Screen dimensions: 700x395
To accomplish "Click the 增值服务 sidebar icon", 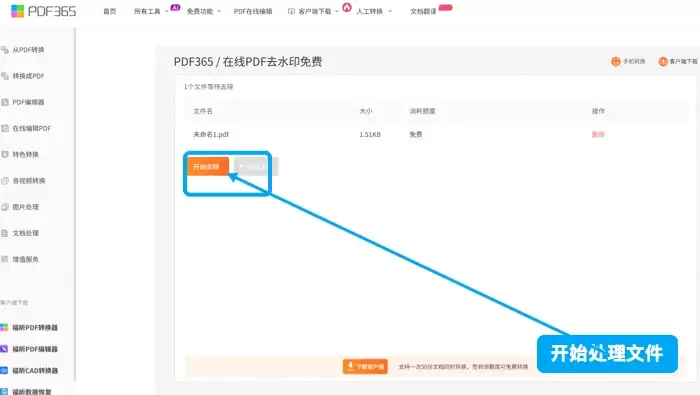I will pyautogui.click(x=5, y=259).
